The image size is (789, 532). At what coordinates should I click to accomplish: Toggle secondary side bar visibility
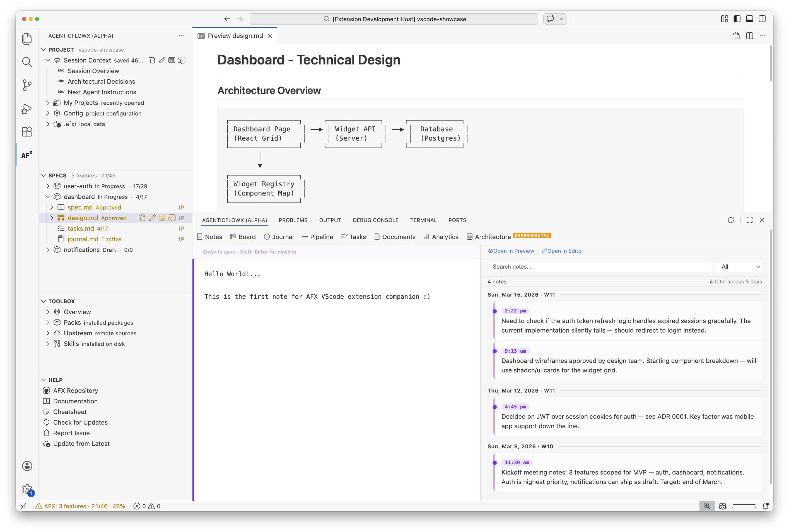pyautogui.click(x=762, y=19)
